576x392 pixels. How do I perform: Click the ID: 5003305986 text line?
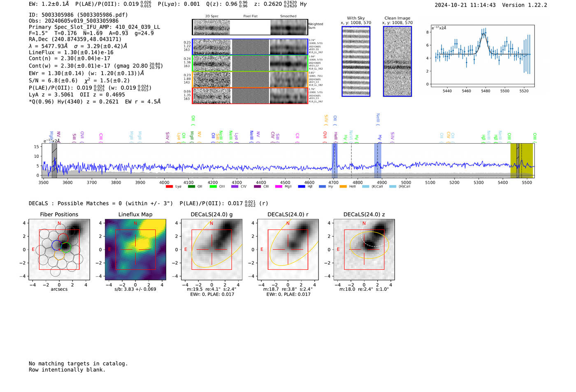tap(78, 15)
